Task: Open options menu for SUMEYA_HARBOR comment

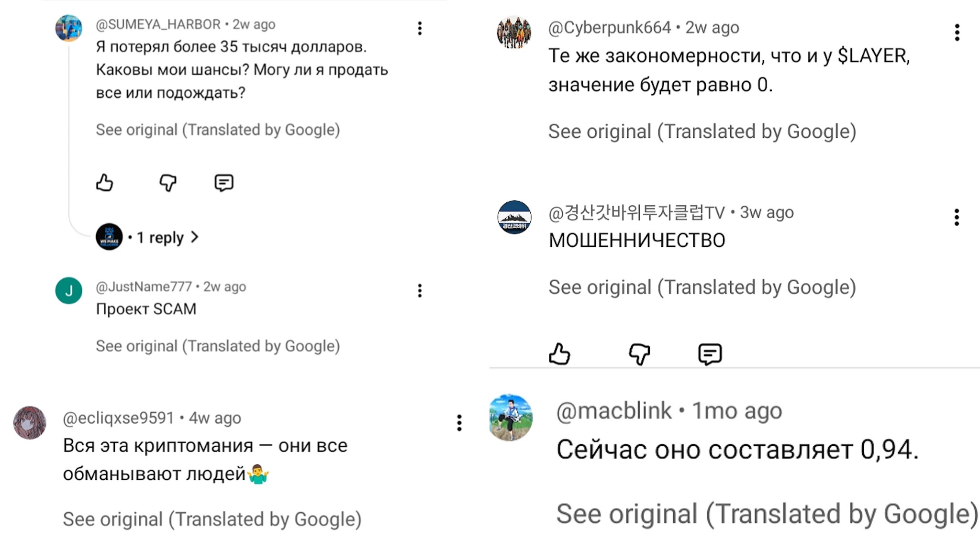Action: coord(420,28)
